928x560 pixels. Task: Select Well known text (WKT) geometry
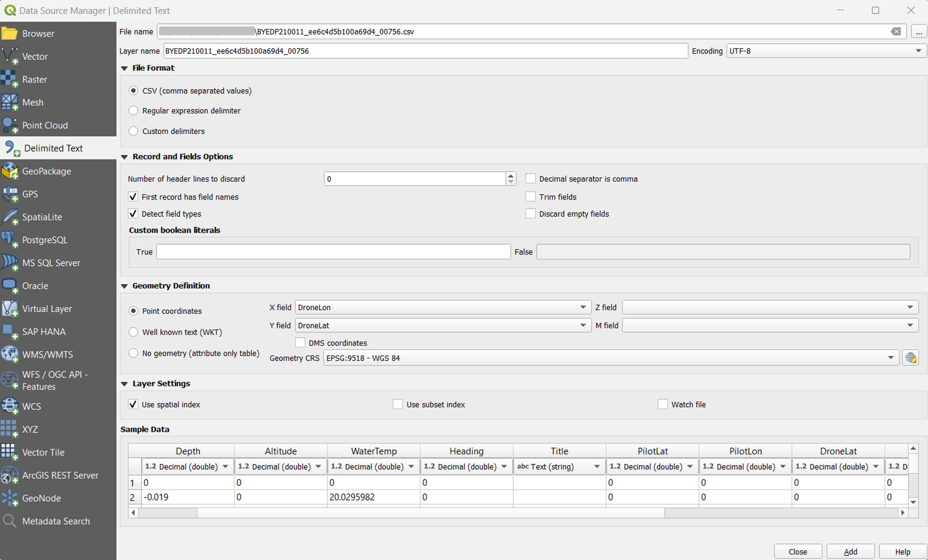pos(133,332)
